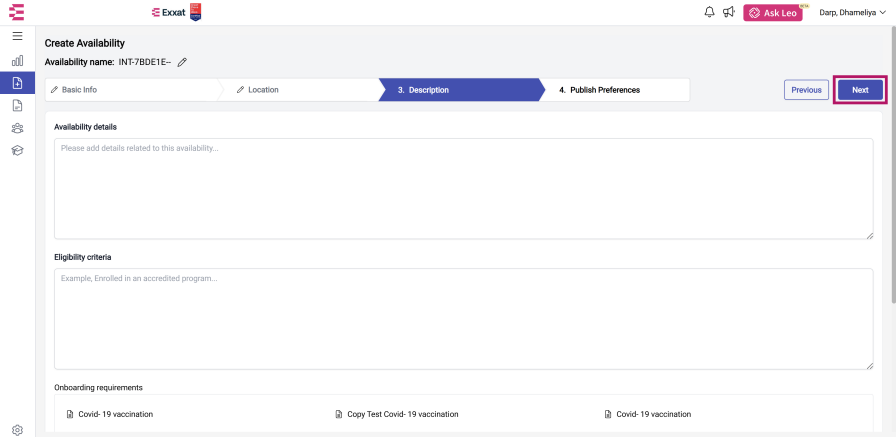Click the notifications bell icon
This screenshot has height=437, width=896.
pos(709,13)
